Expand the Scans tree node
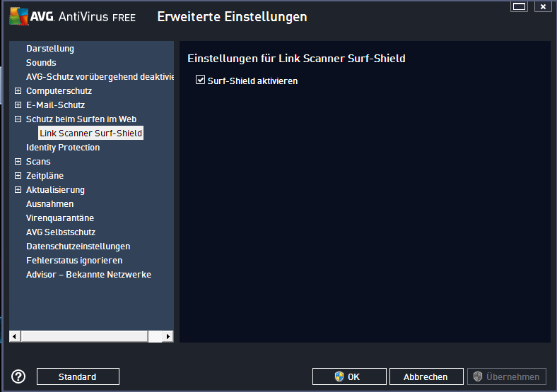The image size is (557, 392). point(18,162)
